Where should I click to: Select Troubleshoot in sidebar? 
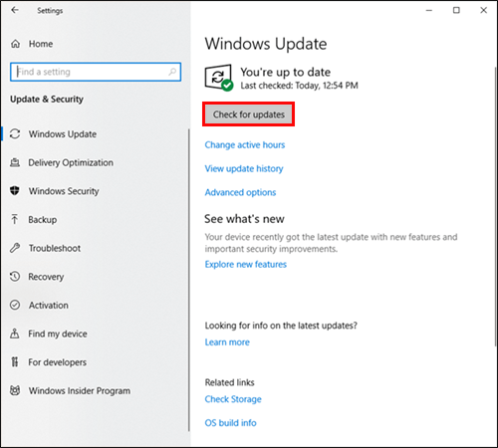55,248
